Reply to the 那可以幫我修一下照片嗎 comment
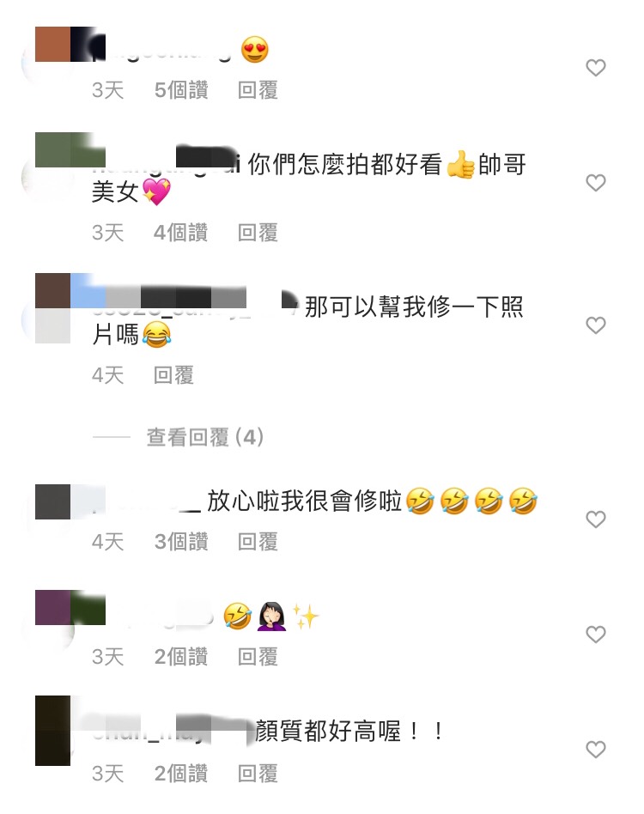The image size is (644, 814). [173, 375]
